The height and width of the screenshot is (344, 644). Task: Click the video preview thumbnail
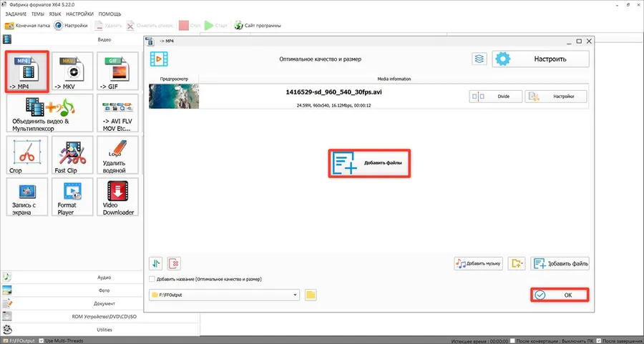point(174,96)
